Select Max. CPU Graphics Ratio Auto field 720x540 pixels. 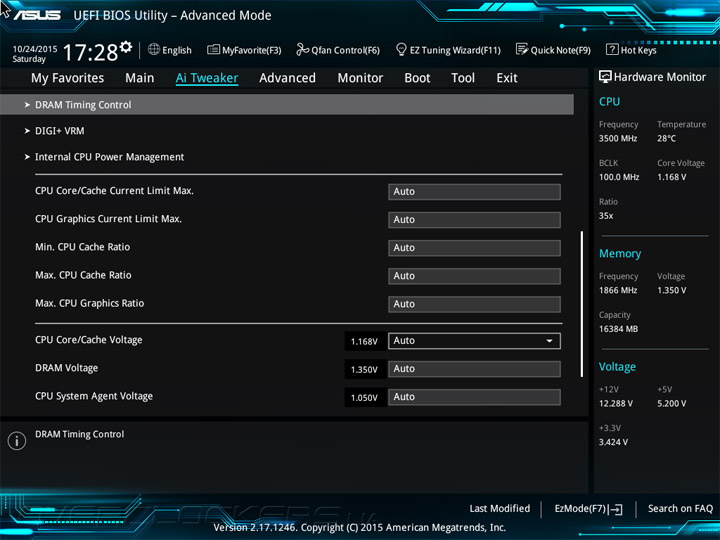pos(474,304)
